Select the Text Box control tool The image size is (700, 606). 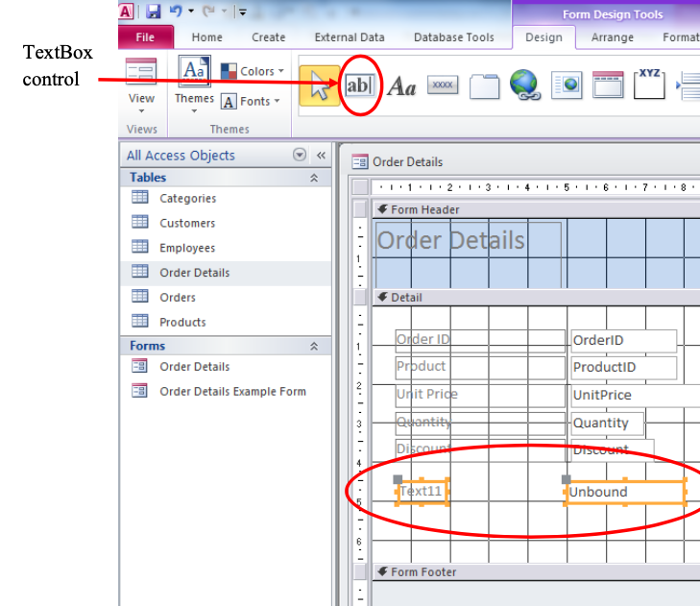tap(359, 85)
